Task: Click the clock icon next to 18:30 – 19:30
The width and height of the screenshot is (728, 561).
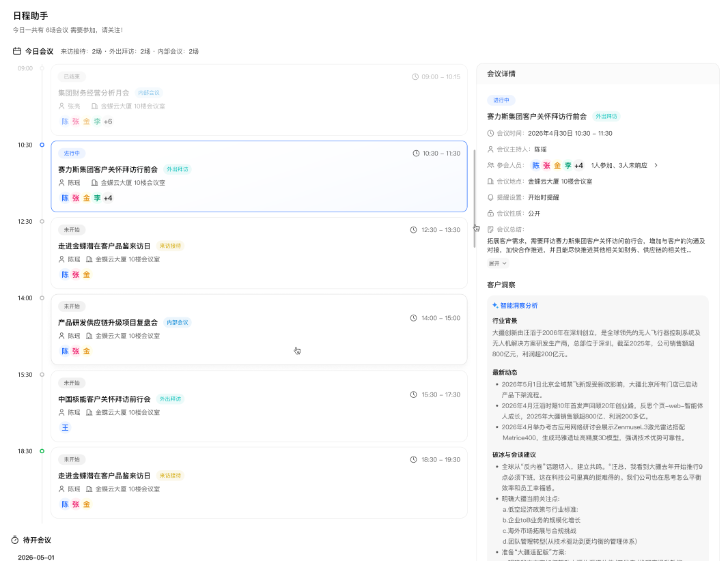Action: click(413, 459)
